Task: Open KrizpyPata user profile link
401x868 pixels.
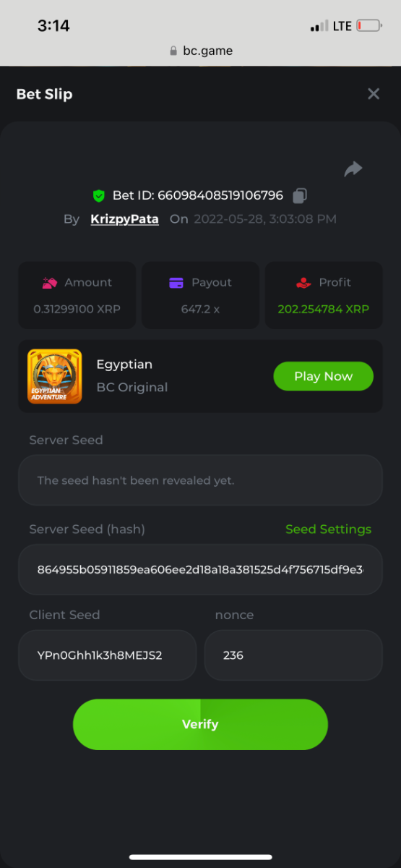Action: (124, 219)
